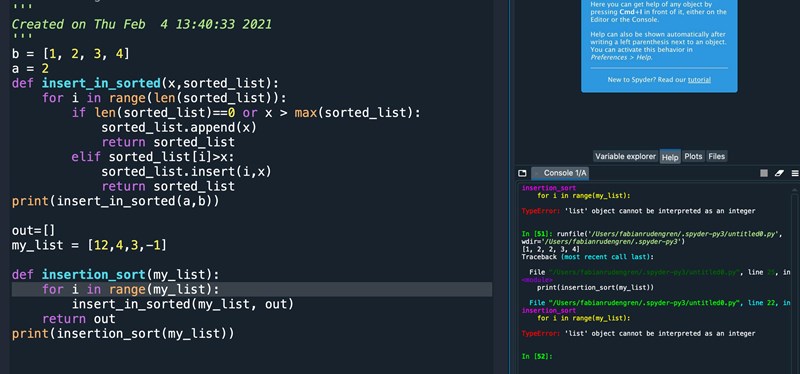
Task: Select the Help pane tab
Action: click(670, 157)
